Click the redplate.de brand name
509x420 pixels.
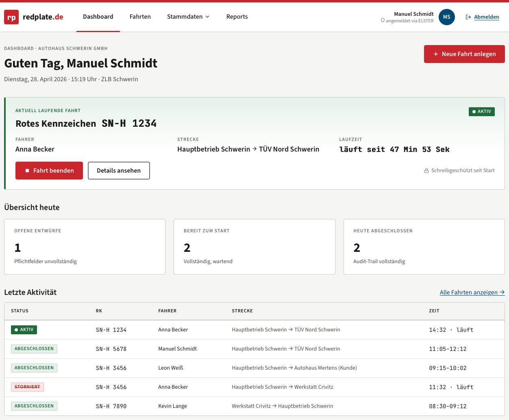point(43,17)
